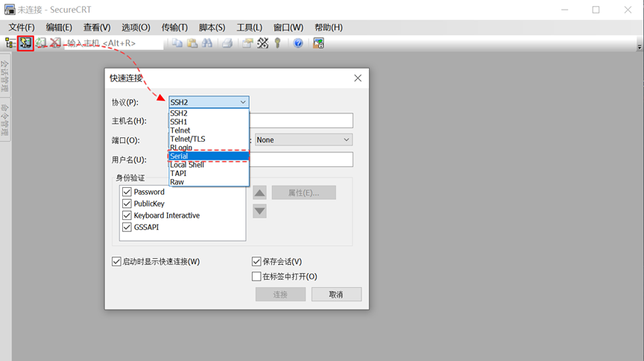Toggle the PublicKey authentication checkbox

coord(127,204)
